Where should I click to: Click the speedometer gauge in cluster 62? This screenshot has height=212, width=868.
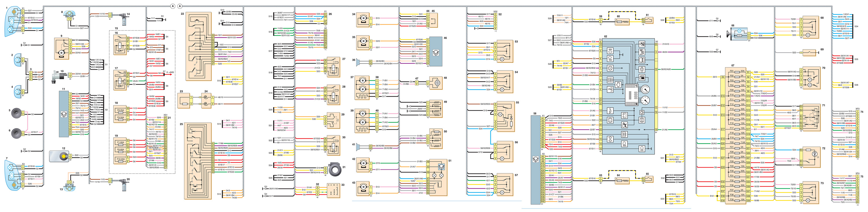pos(645,90)
